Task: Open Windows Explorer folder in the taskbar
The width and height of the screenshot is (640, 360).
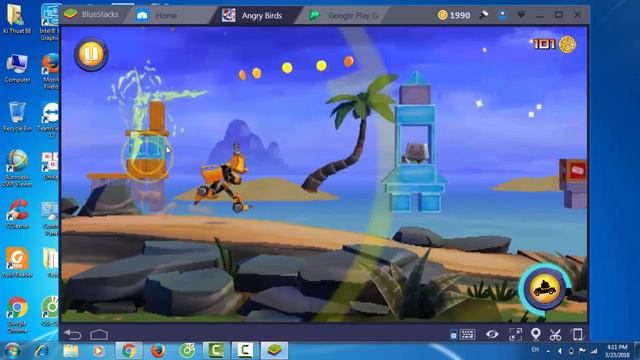Action: (71, 351)
